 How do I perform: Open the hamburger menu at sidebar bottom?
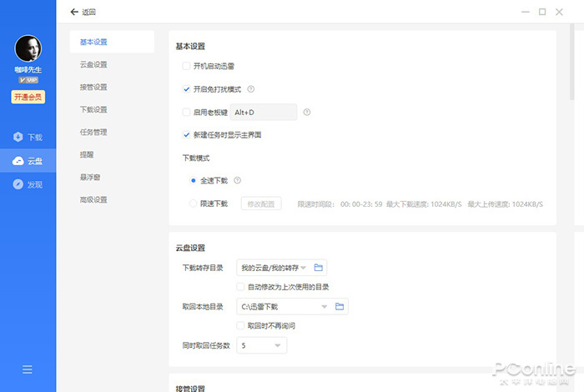tap(28, 369)
